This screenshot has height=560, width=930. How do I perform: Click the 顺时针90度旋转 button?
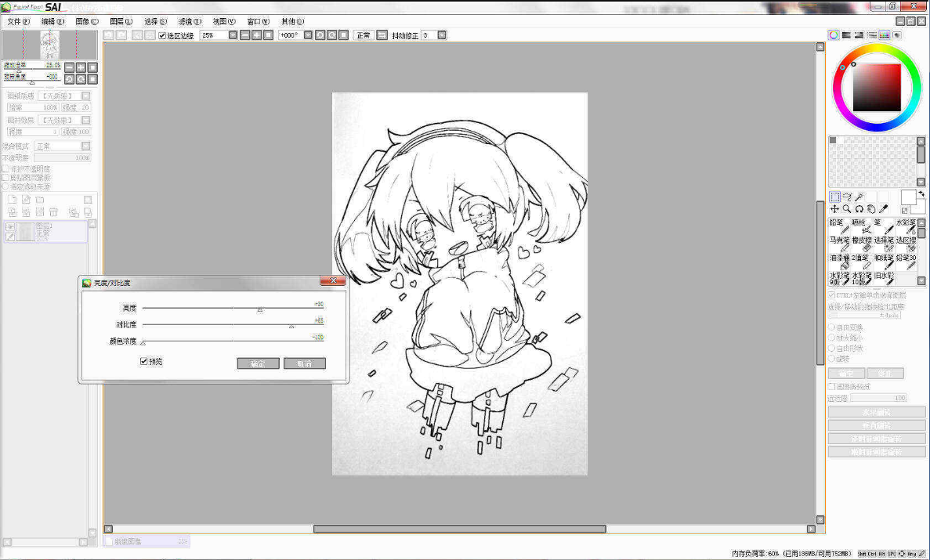coord(877,452)
